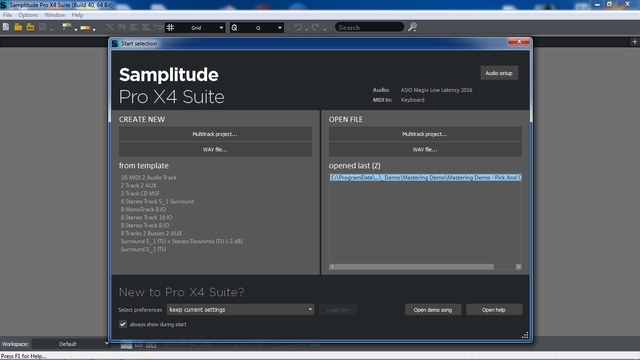
Task: Open the File menu
Action: pos(7,15)
